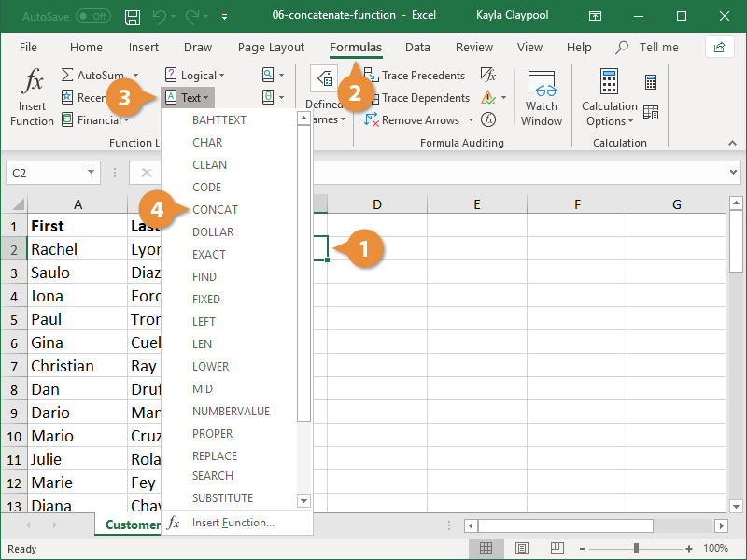Open the Logical functions dropdown
This screenshot has width=747, height=560.
tap(197, 75)
